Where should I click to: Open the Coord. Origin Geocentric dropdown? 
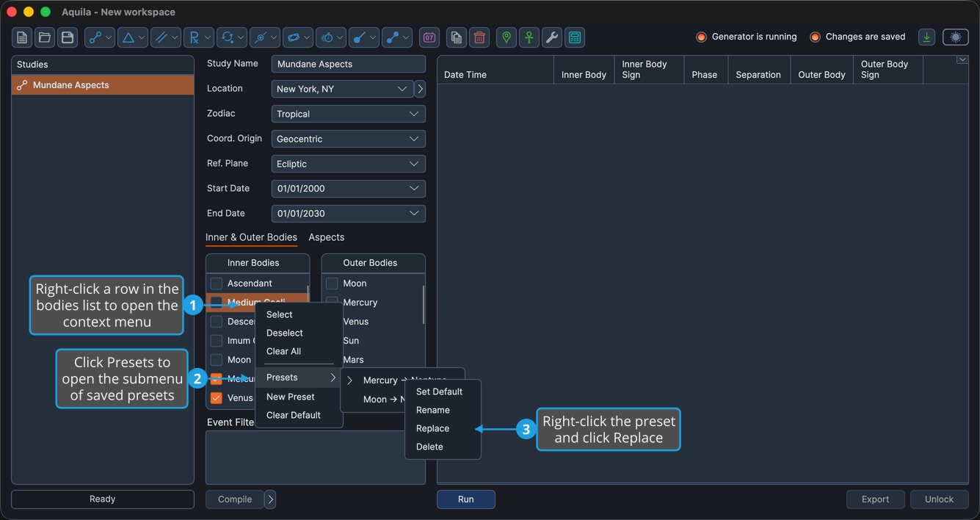(349, 139)
